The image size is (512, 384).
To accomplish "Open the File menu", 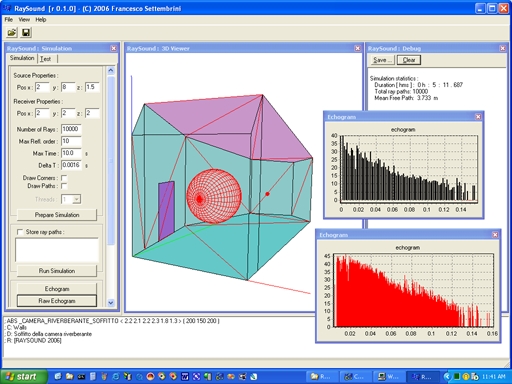I will pyautogui.click(x=8, y=20).
